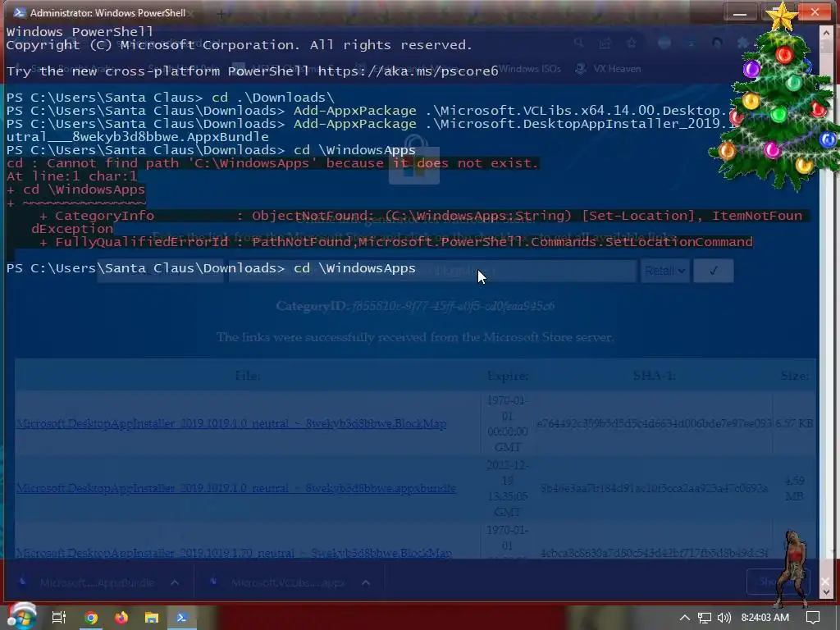Image resolution: width=840 pixels, height=630 pixels.
Task: Open the DesktopAppInstaller 2019.1019.1.0 appxbundle link
Action: [x=235, y=489]
